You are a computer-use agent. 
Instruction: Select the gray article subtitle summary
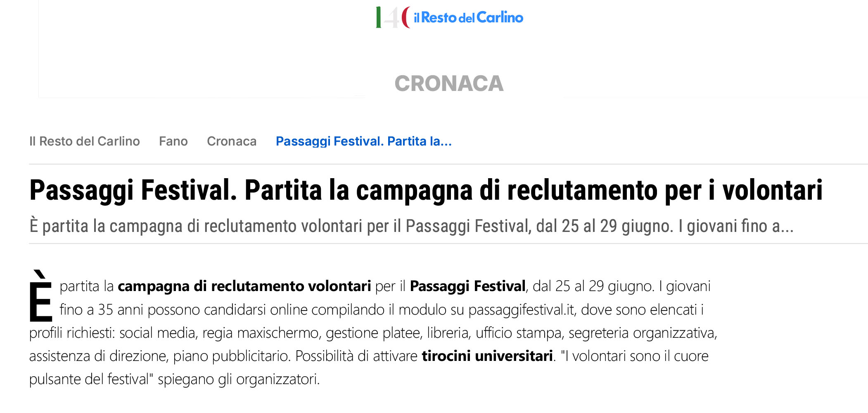[411, 226]
